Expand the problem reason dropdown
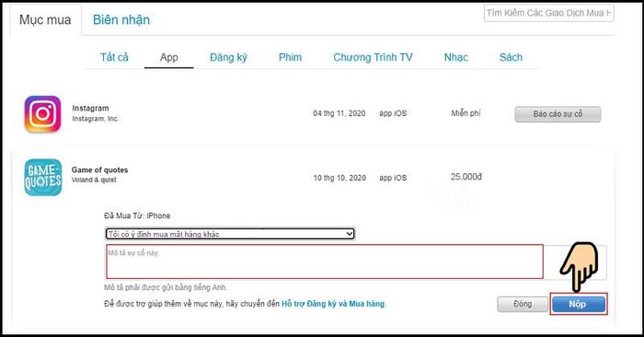This screenshot has width=644, height=337. [x=230, y=234]
